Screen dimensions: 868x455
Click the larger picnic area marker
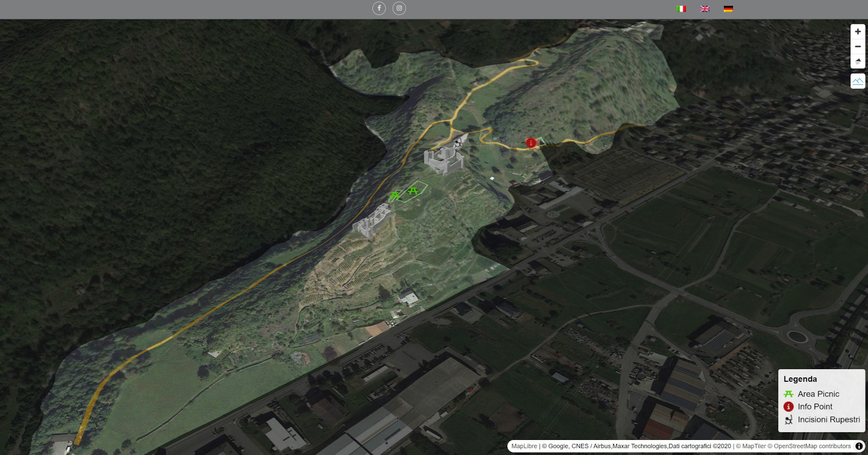(x=413, y=191)
